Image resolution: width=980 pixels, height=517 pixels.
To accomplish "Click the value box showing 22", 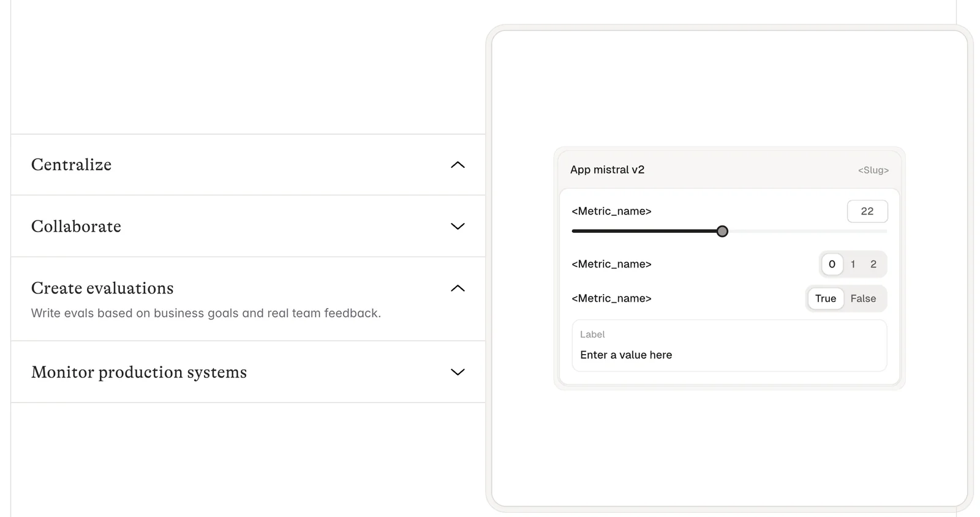I will (x=867, y=211).
